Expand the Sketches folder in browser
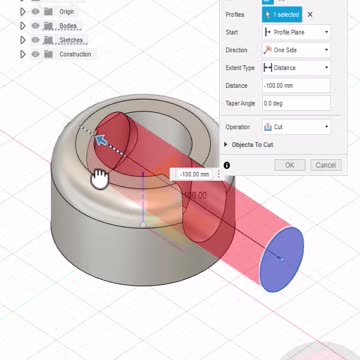 (x=23, y=40)
